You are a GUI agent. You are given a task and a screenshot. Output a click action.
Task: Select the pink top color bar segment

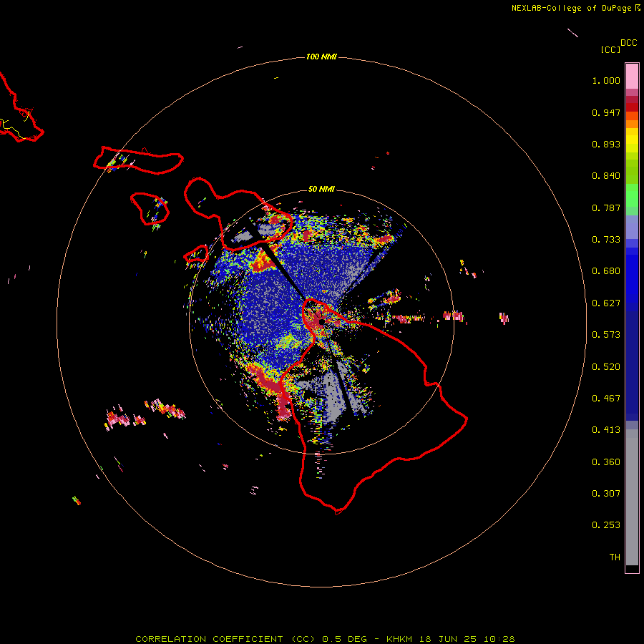[632, 77]
